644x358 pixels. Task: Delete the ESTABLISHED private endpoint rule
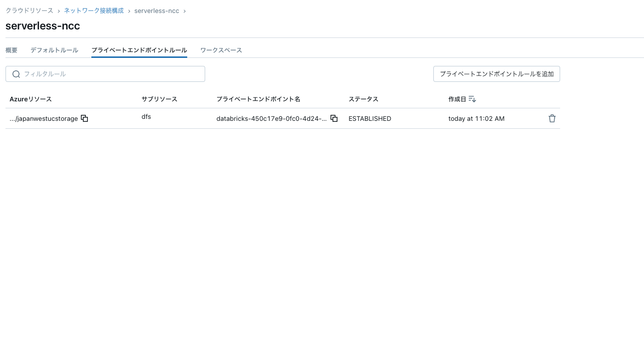click(552, 118)
